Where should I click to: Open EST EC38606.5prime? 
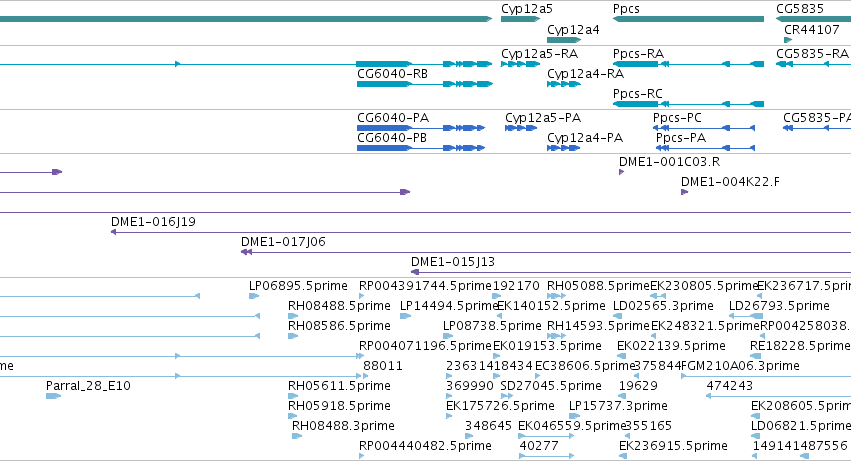[585, 367]
